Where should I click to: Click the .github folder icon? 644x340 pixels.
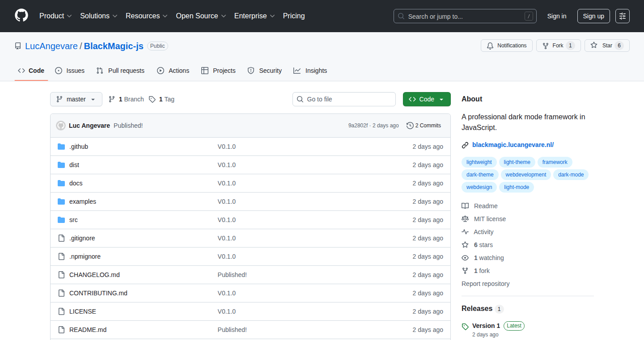(61, 147)
